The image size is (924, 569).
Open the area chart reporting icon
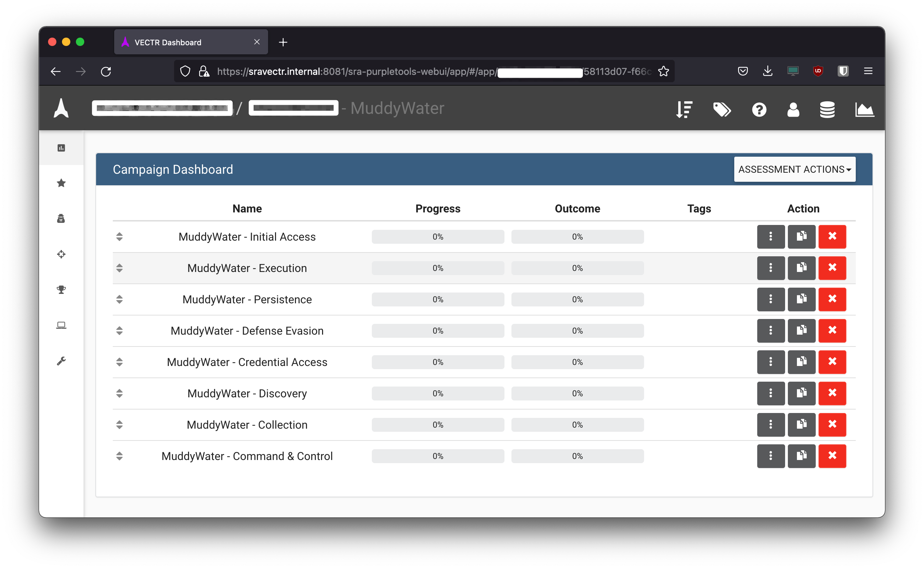click(864, 109)
